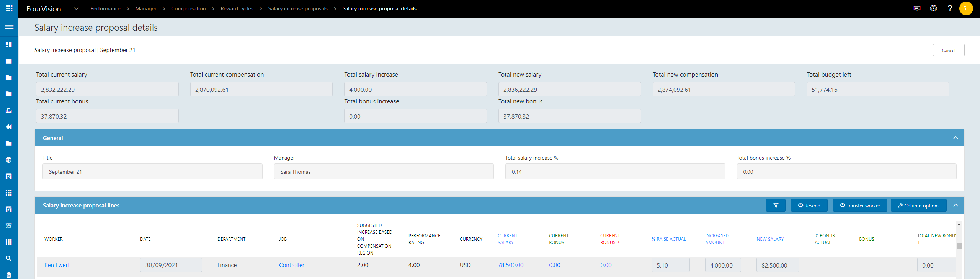This screenshot has height=279, width=980.
Task: Click the Resend button
Action: 809,205
